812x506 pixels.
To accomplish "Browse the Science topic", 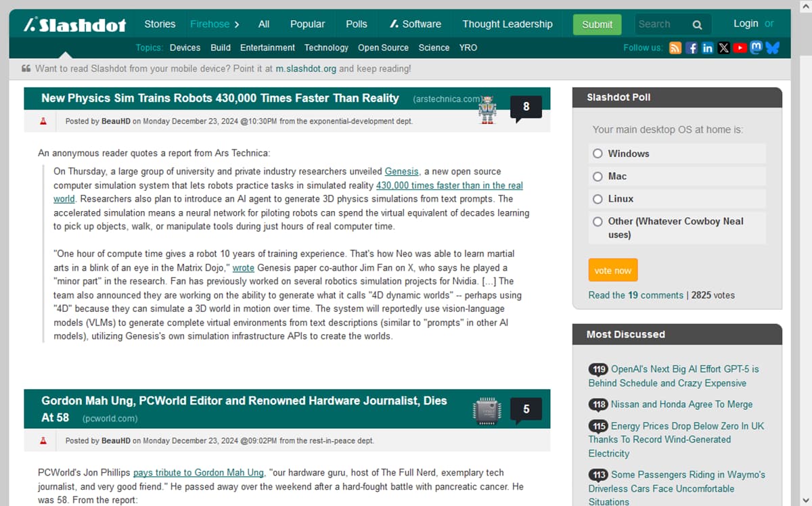I will pyautogui.click(x=434, y=48).
